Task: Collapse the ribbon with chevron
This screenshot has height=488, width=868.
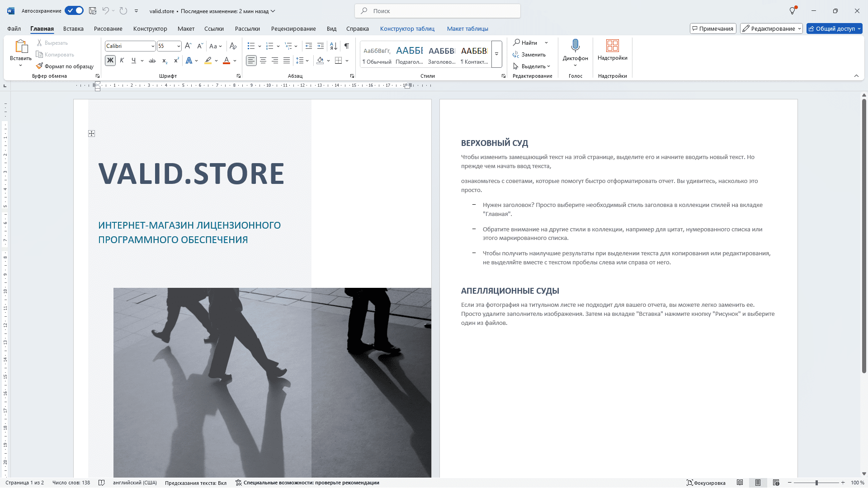Action: click(856, 76)
